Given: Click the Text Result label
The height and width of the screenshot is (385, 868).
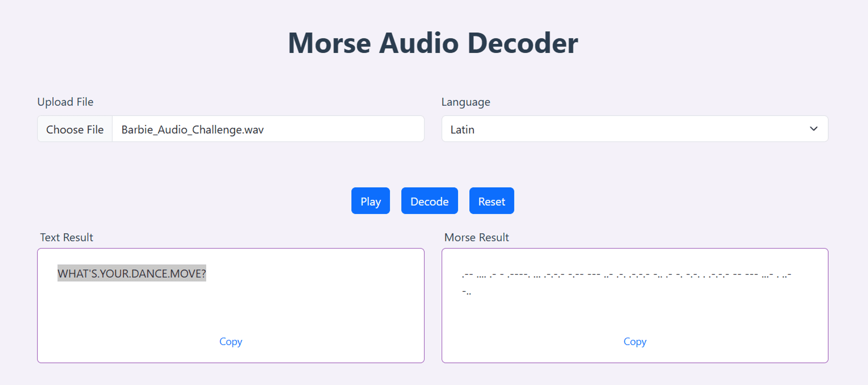Looking at the screenshot, I should pos(66,238).
